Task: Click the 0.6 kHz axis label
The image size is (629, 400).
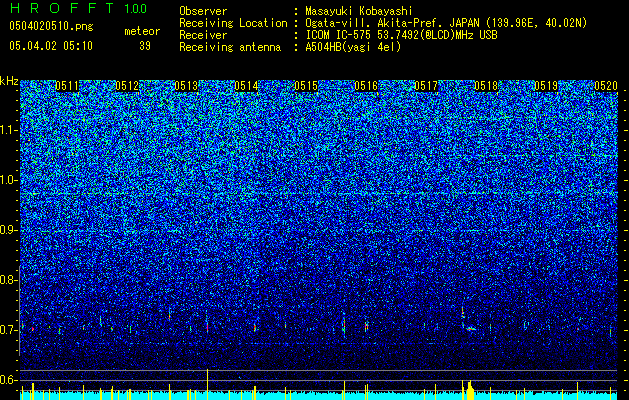Action: tap(9, 380)
